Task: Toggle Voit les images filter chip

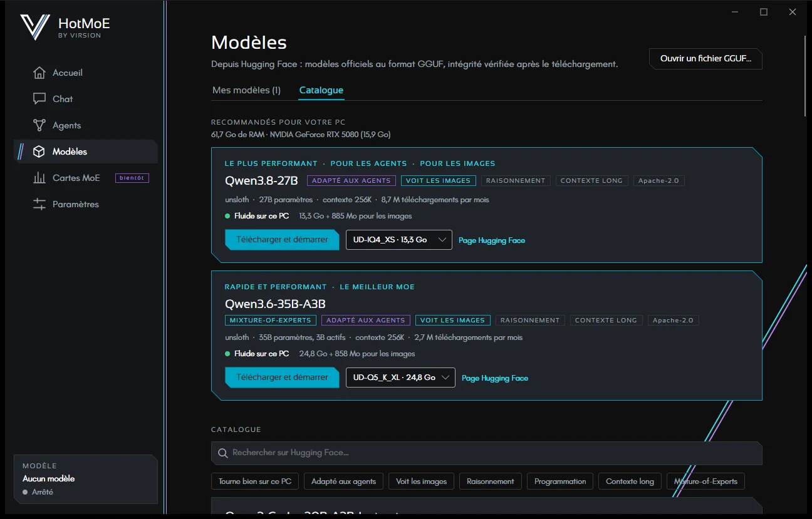Action: [x=422, y=481]
